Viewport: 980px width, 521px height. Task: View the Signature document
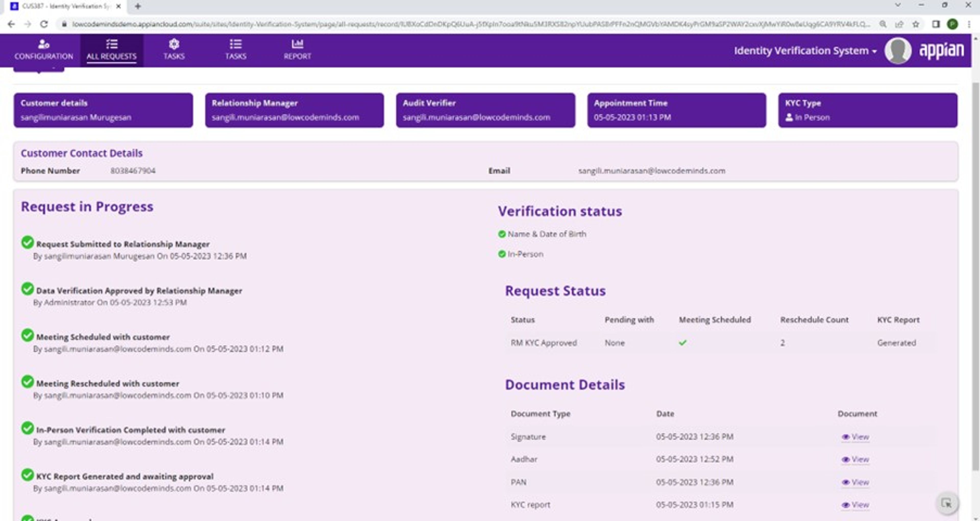tap(855, 437)
